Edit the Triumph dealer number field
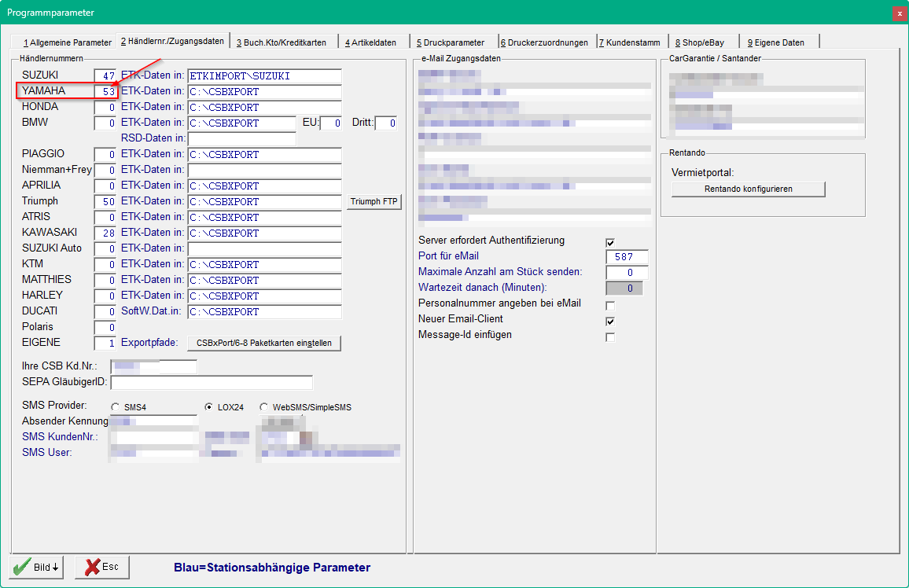This screenshot has height=588, width=909. (105, 201)
